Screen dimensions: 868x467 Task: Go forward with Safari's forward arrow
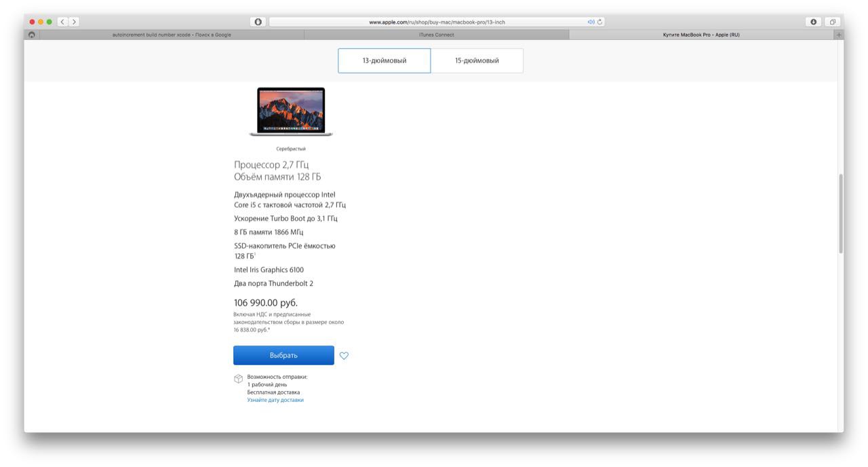tap(74, 22)
